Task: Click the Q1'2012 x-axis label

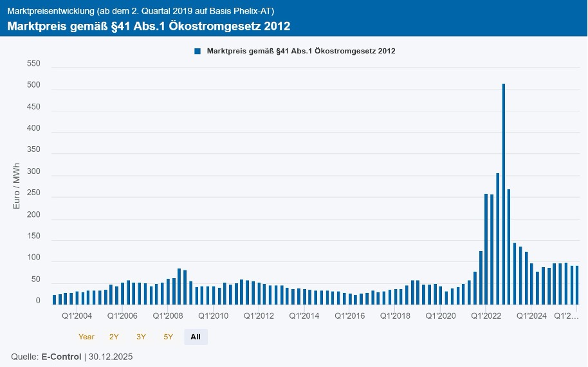Action: coord(259,316)
